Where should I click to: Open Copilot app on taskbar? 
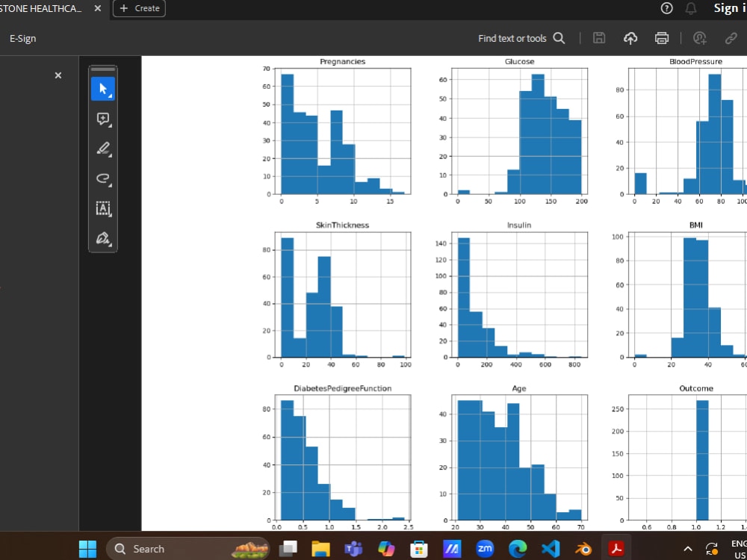coord(386,549)
